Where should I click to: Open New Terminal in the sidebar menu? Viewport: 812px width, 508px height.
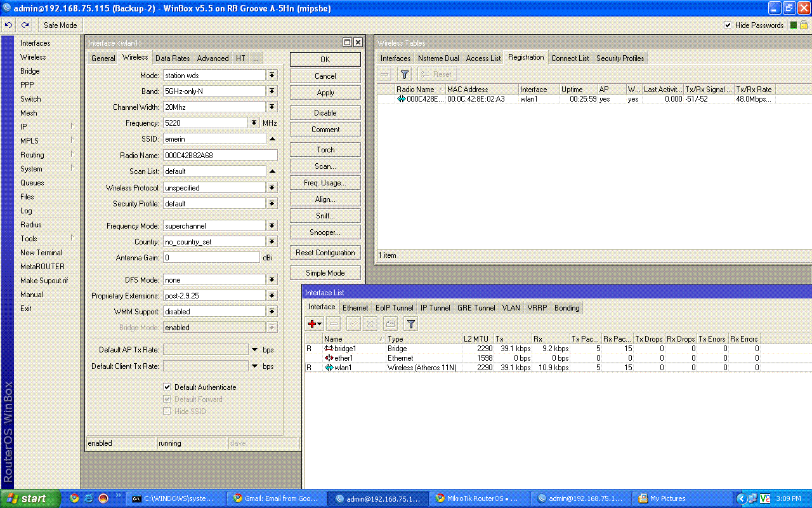pos(41,253)
